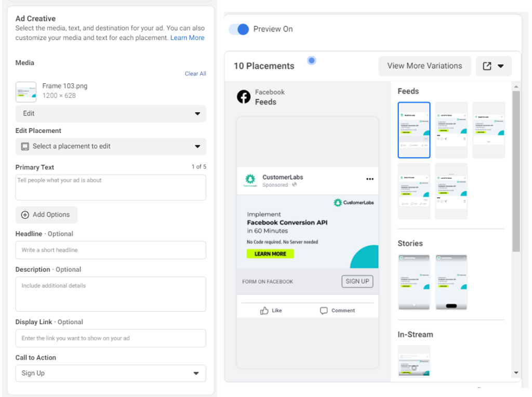
Task: Select the highlighted first Feeds preview thumbnail
Action: [x=414, y=130]
